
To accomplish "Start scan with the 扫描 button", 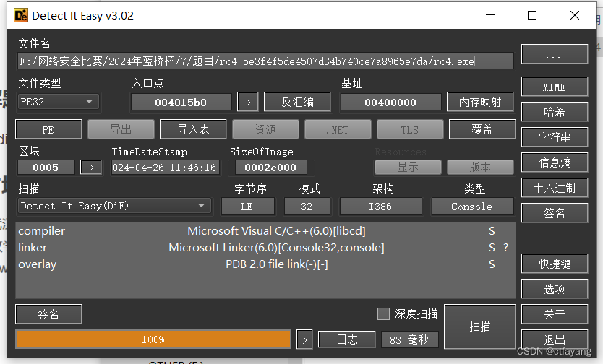I will point(480,326).
